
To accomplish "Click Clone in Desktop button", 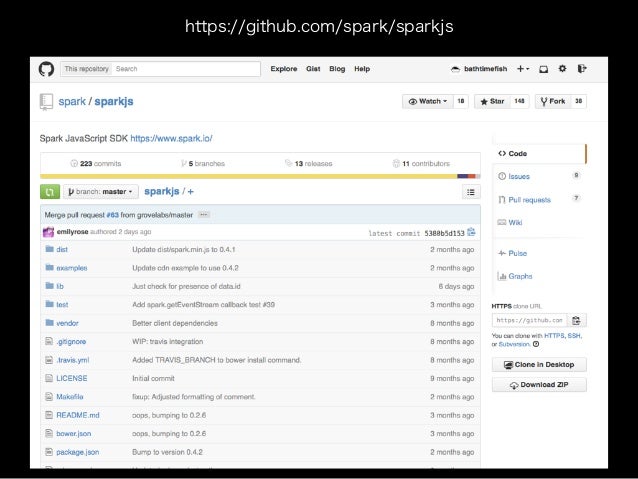I will click(x=539, y=365).
